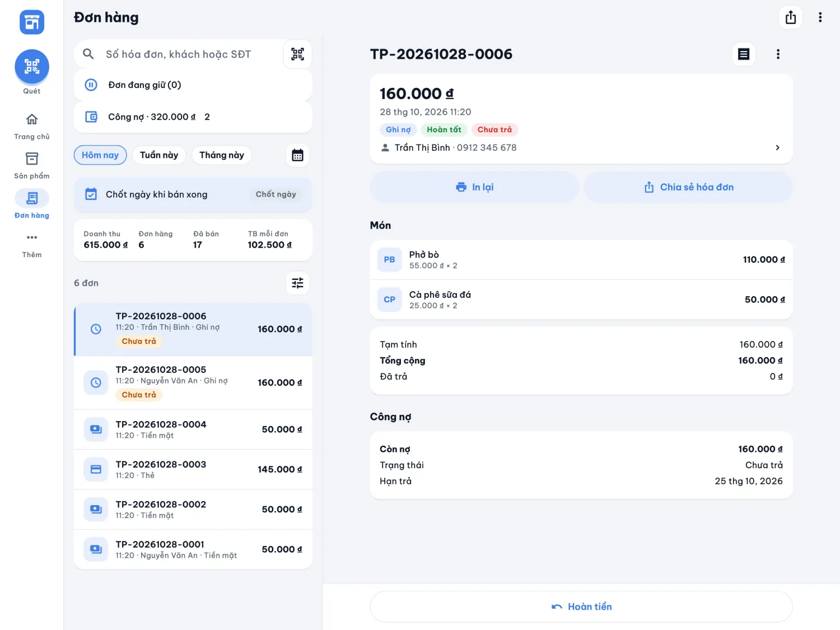Click the store logo icon
Image resolution: width=840 pixels, height=630 pixels.
[32, 22]
